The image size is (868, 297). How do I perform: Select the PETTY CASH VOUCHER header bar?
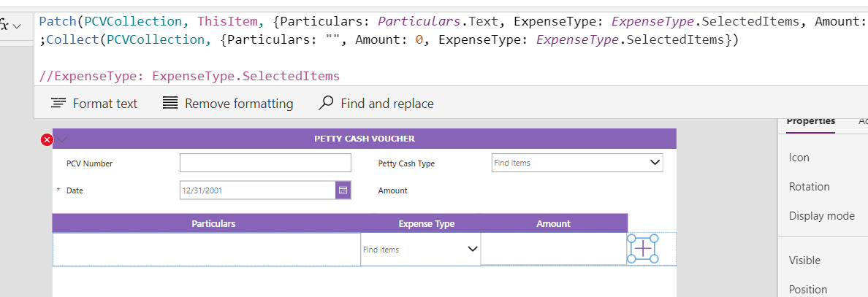[x=365, y=139]
